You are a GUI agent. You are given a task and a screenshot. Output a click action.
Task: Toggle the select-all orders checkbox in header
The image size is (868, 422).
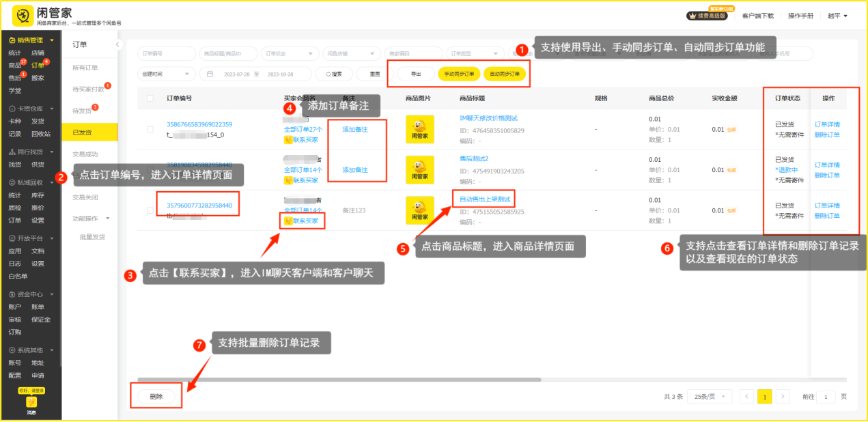click(x=150, y=98)
